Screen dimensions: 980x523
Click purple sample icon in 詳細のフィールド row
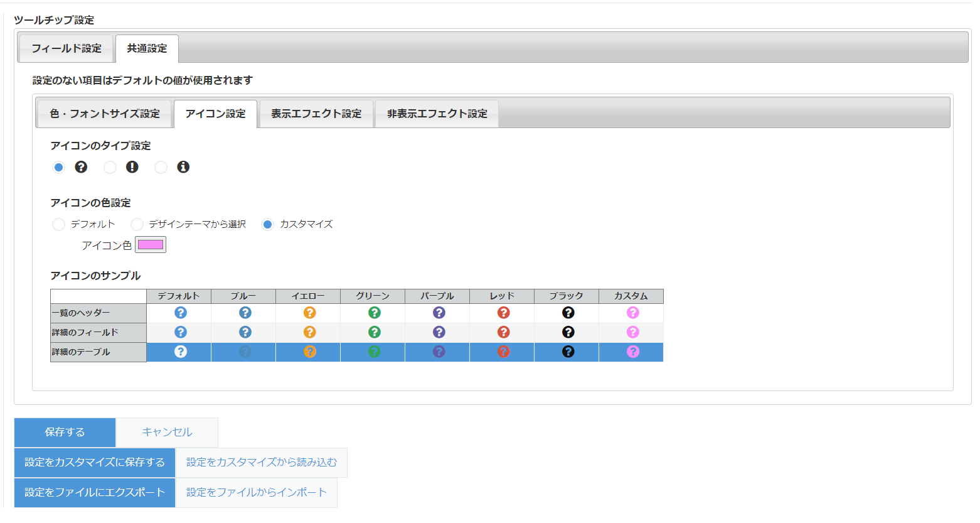click(x=439, y=332)
